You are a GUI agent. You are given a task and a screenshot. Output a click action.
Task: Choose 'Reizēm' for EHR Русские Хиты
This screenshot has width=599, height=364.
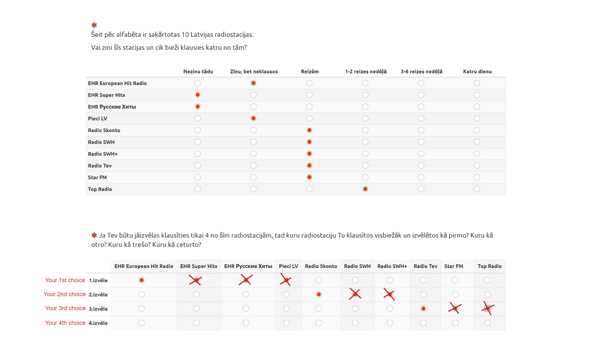pos(309,106)
